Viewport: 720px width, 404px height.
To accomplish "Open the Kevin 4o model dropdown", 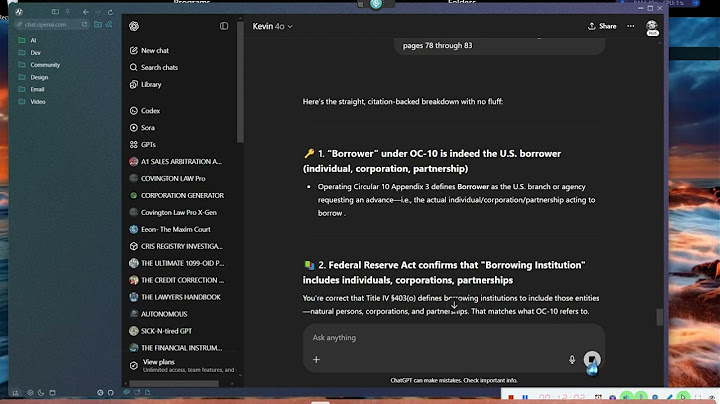I will pyautogui.click(x=272, y=26).
